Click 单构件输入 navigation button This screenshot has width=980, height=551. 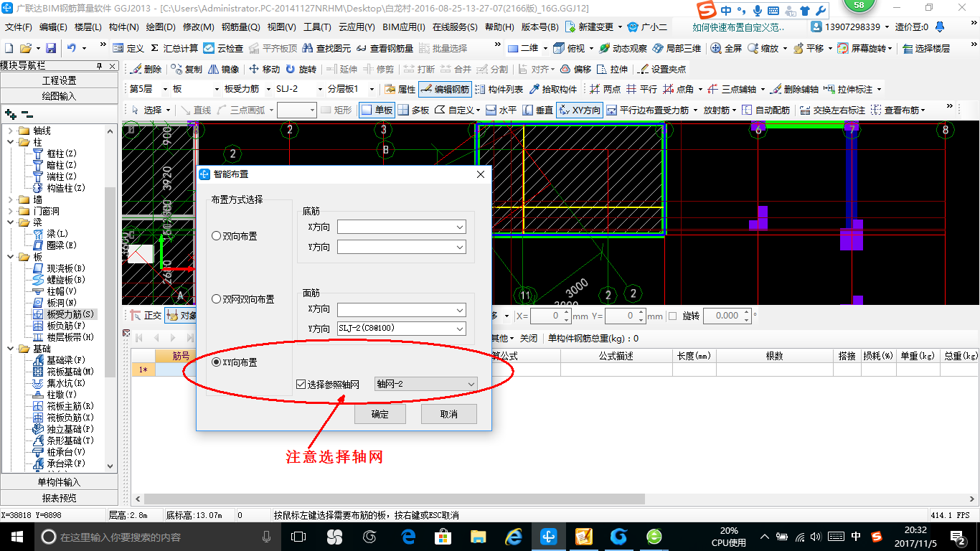tap(59, 482)
